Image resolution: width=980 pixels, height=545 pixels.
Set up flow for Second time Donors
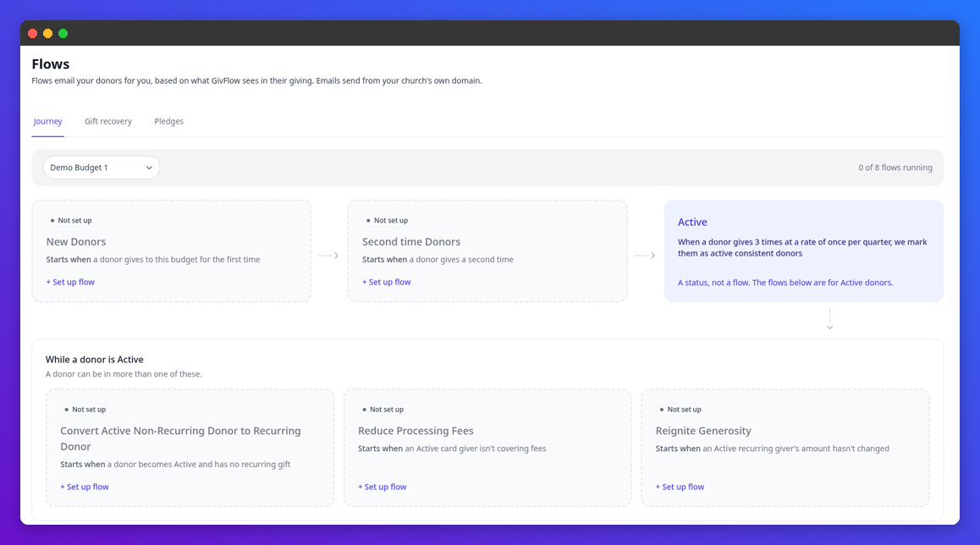387,282
